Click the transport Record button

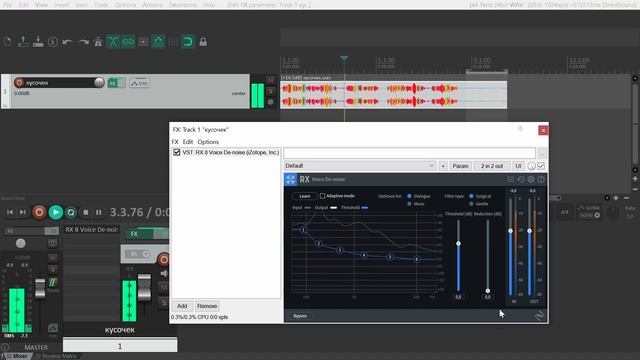(x=39, y=212)
